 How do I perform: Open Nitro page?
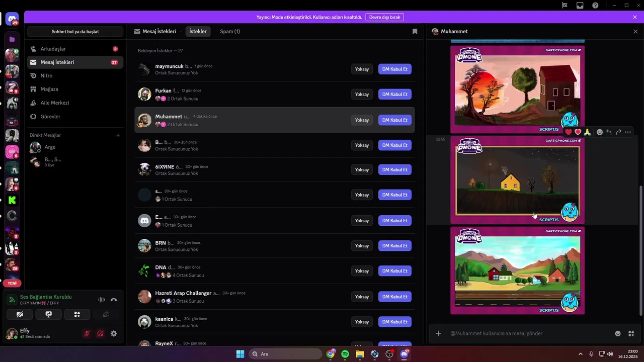tap(75, 75)
